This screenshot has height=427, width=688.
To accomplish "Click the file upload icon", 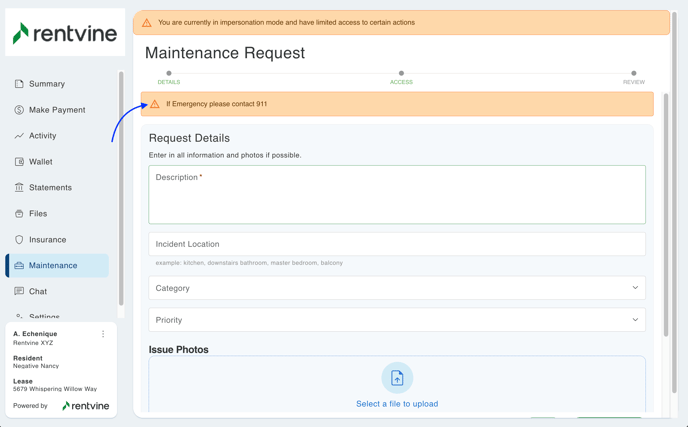I will pos(397,378).
